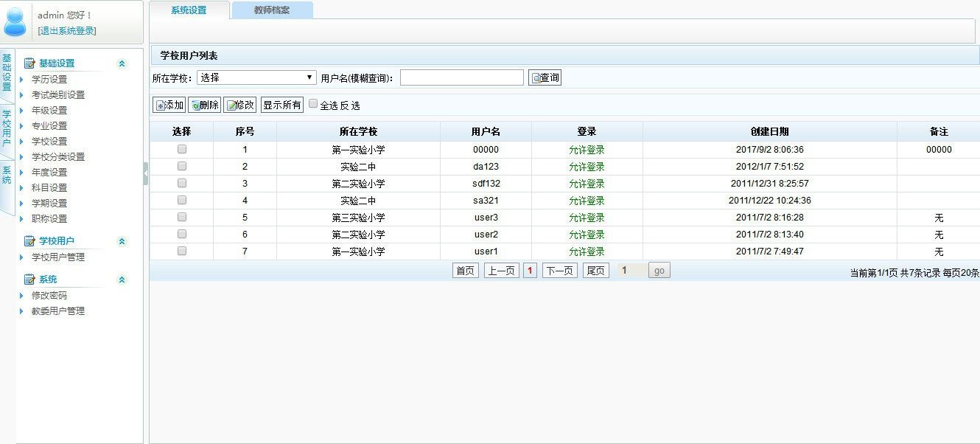Go to 首页 first page
Viewport: 980px width, 444px height.
click(466, 271)
